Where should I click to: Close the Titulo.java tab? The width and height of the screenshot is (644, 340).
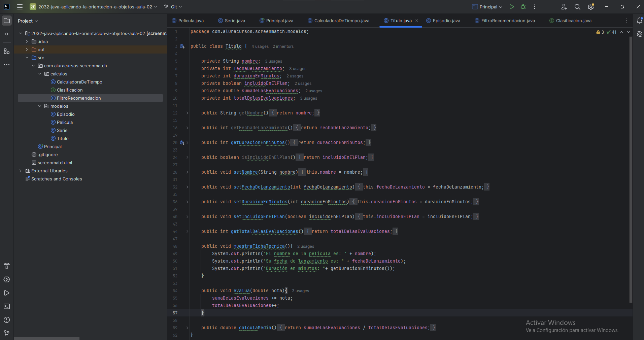(x=417, y=21)
